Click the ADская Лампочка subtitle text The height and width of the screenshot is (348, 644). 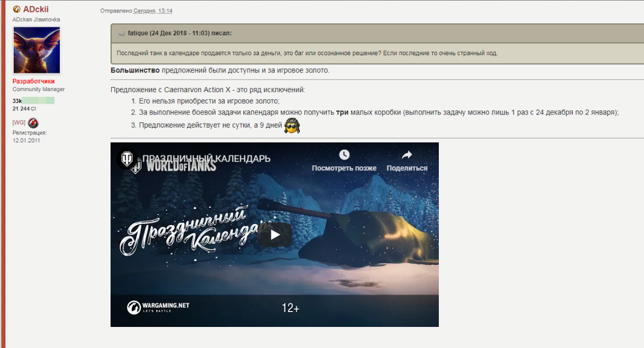click(x=36, y=19)
